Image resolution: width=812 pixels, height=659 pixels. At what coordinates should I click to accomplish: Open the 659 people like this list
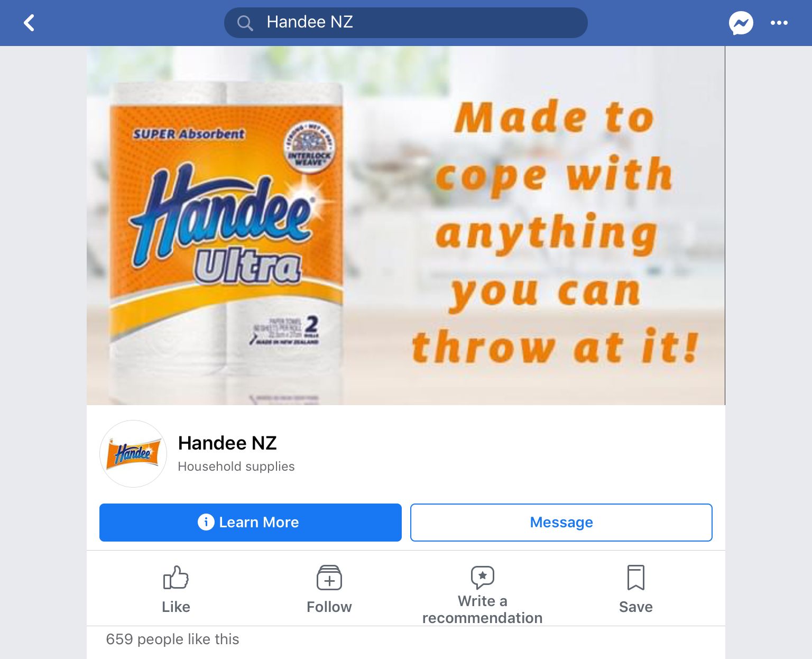pos(172,639)
